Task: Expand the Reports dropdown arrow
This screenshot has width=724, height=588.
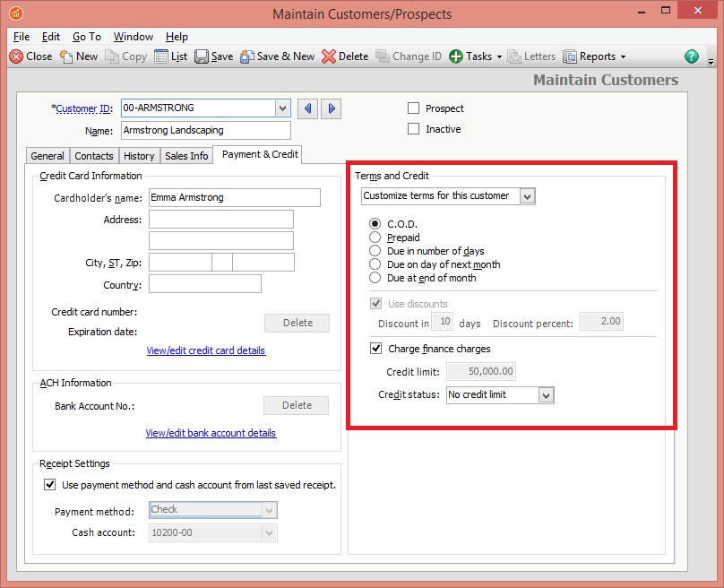Action: click(x=623, y=56)
